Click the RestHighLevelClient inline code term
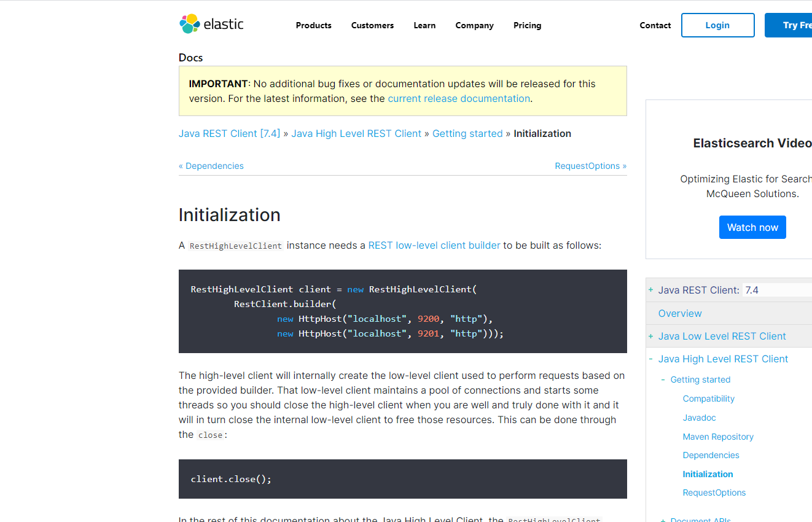812x522 pixels. (x=236, y=246)
